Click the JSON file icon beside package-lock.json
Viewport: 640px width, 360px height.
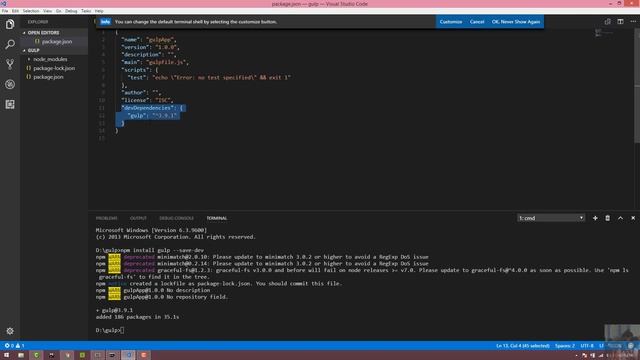click(x=29, y=68)
